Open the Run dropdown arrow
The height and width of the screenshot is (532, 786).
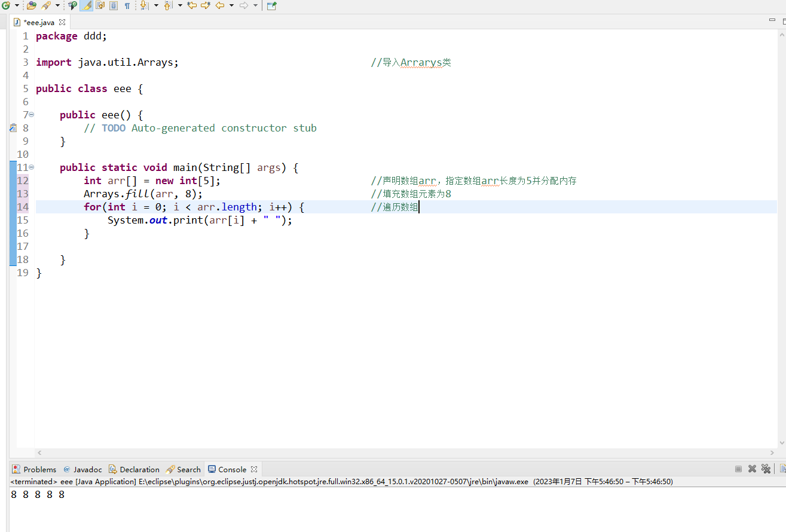pyautogui.click(x=16, y=5)
